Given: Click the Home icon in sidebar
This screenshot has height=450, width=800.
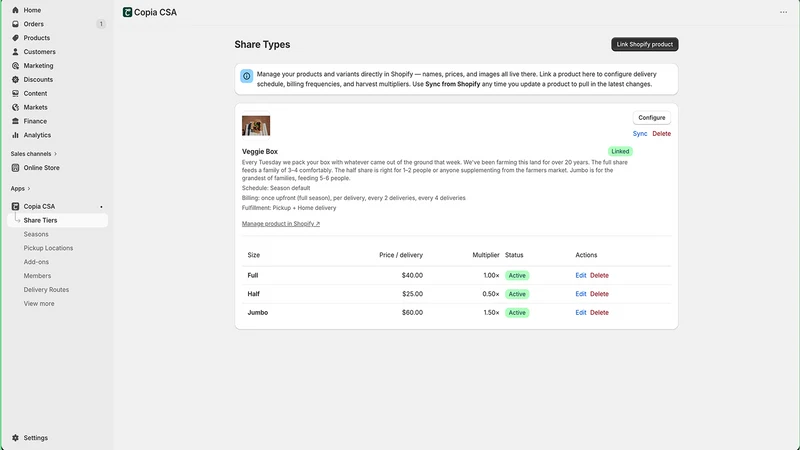Looking at the screenshot, I should pos(15,10).
